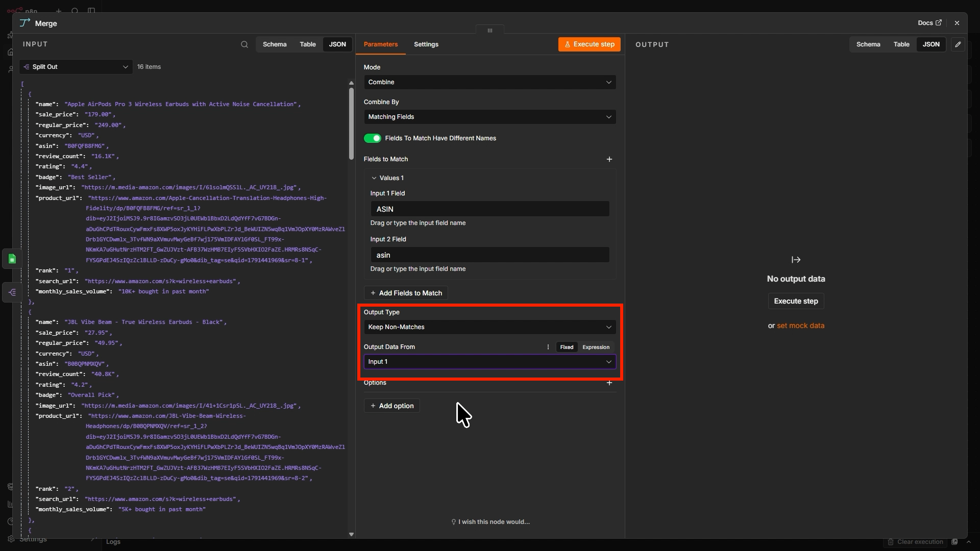Select Fixed mode for Output Data From
This screenshot has width=980, height=551.
tap(567, 347)
